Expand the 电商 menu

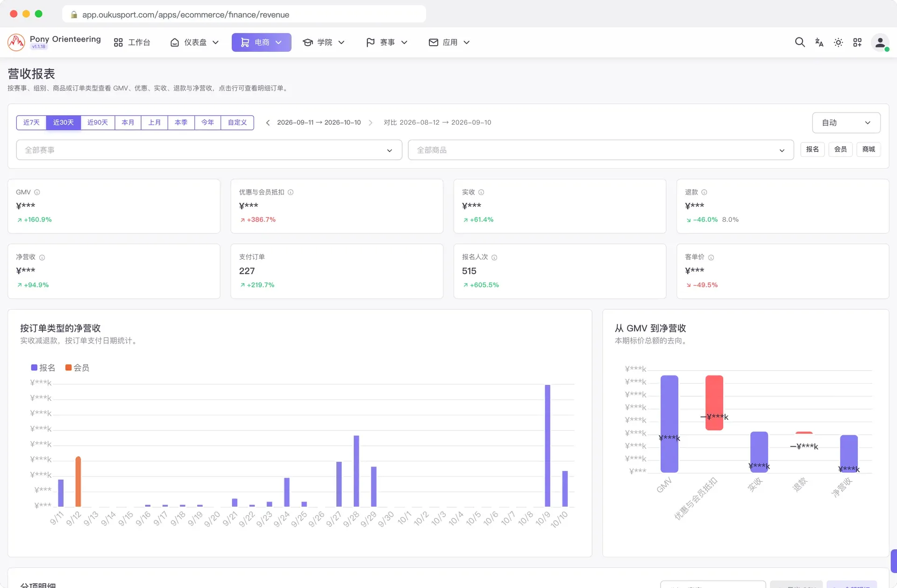(261, 43)
